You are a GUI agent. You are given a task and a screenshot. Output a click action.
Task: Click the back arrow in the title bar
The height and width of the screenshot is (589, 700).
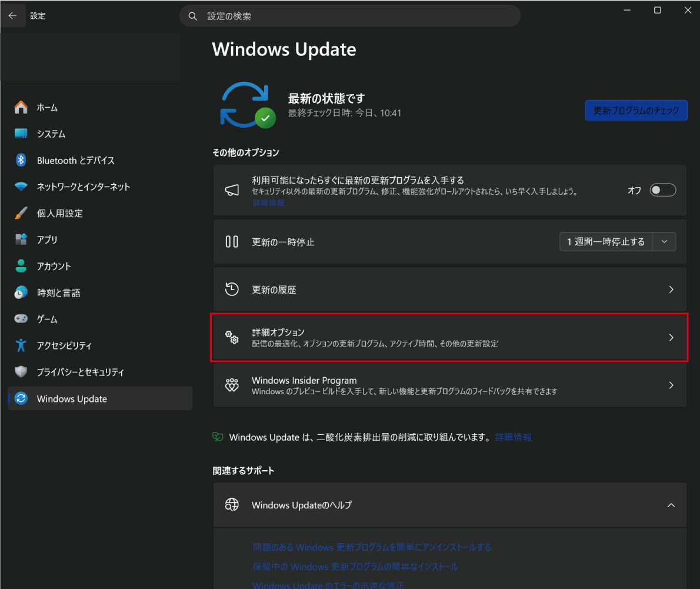pos(12,16)
